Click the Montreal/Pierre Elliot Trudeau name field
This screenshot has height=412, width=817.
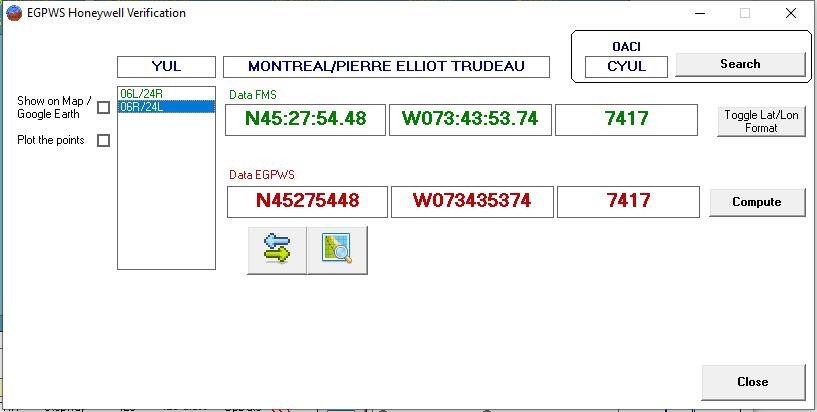(x=386, y=67)
